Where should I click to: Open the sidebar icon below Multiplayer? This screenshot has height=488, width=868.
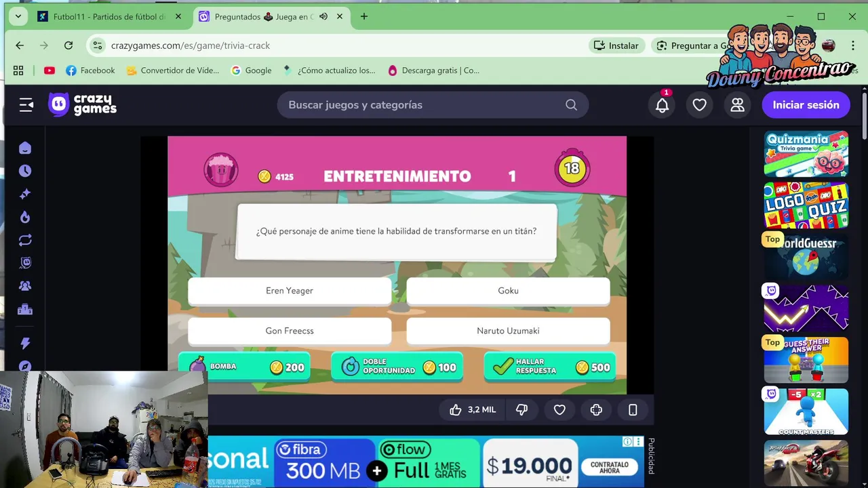[x=25, y=309]
